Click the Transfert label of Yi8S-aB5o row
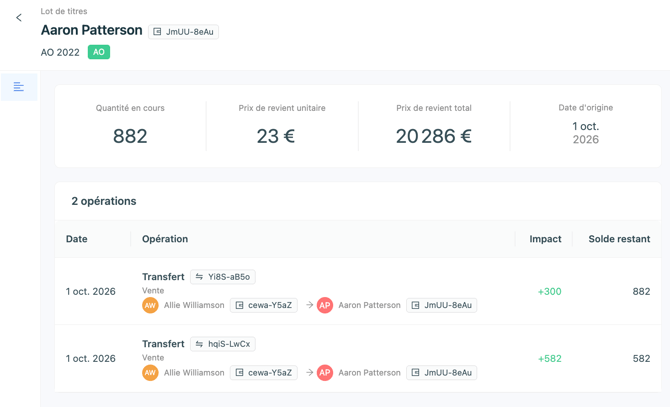 (163, 277)
